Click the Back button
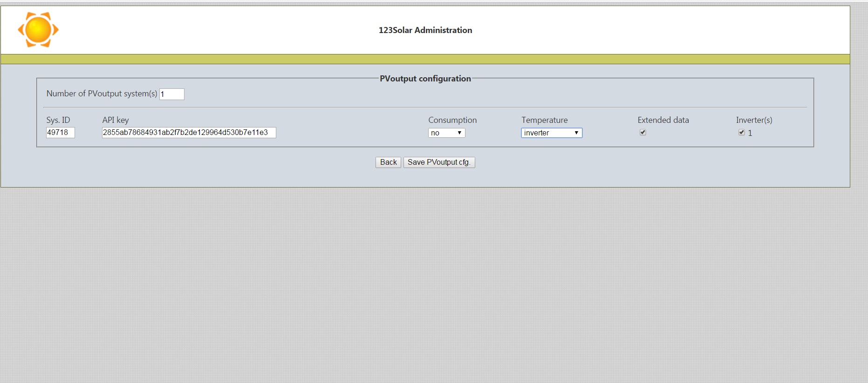 pos(388,162)
